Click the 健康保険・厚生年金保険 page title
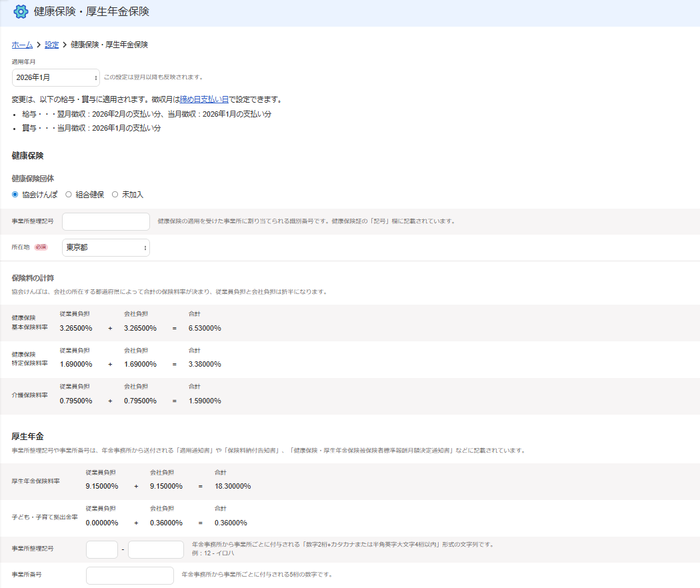Viewport: 700px width, 588px height. click(91, 11)
